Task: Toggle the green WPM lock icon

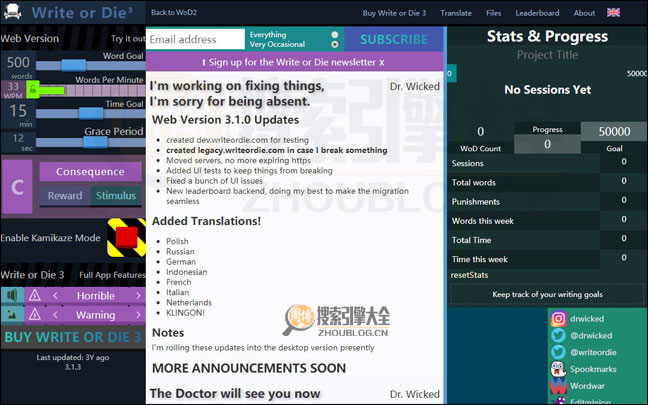Action: coord(33,89)
